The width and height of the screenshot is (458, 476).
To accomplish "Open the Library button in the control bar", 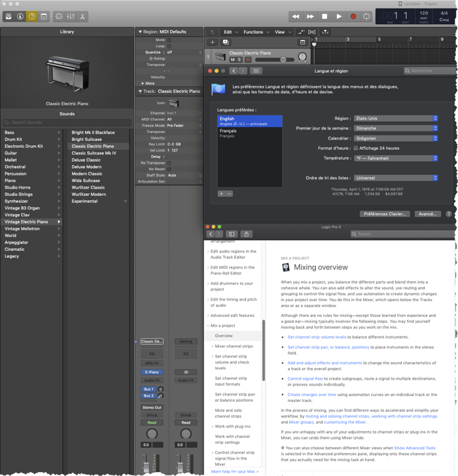I will [9, 16].
